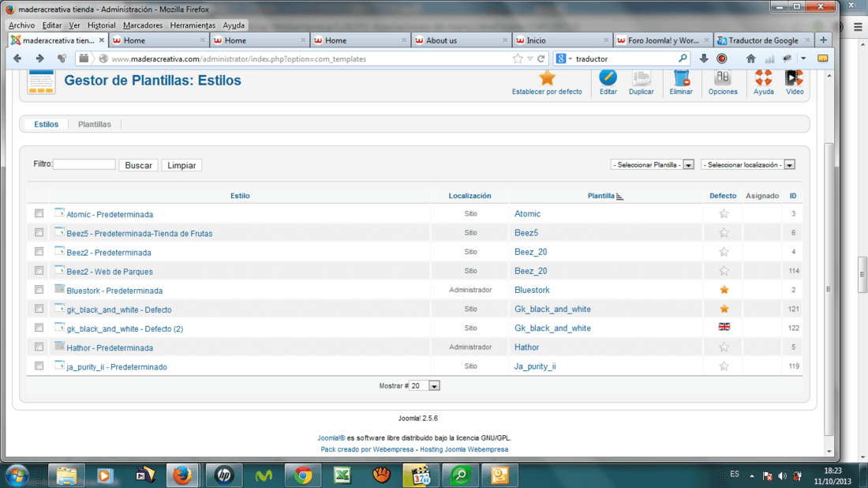Screen dimensions: 868x488
Task: Click the bookmark star in address bar
Action: (518, 58)
